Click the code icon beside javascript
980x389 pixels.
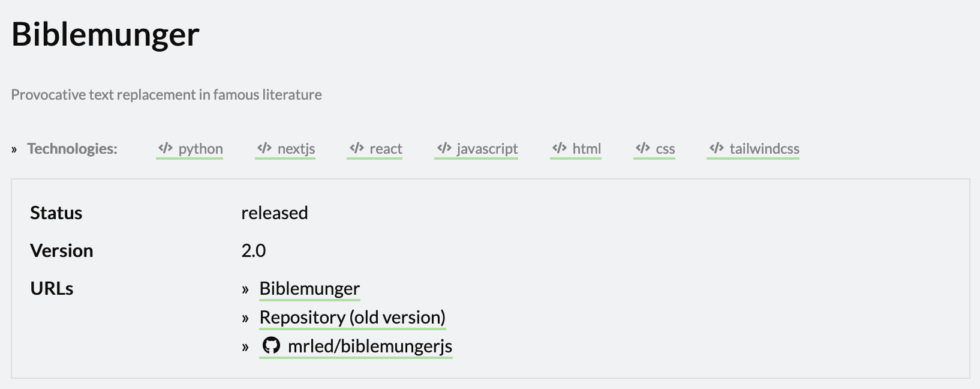444,148
